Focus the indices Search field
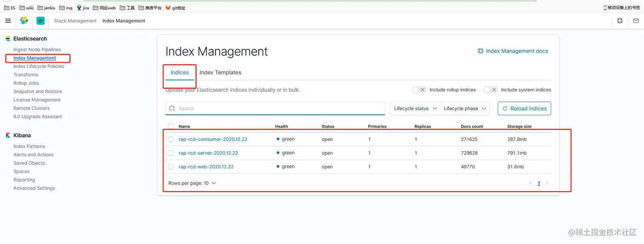The width and height of the screenshot is (644, 244). pyautogui.click(x=275, y=108)
